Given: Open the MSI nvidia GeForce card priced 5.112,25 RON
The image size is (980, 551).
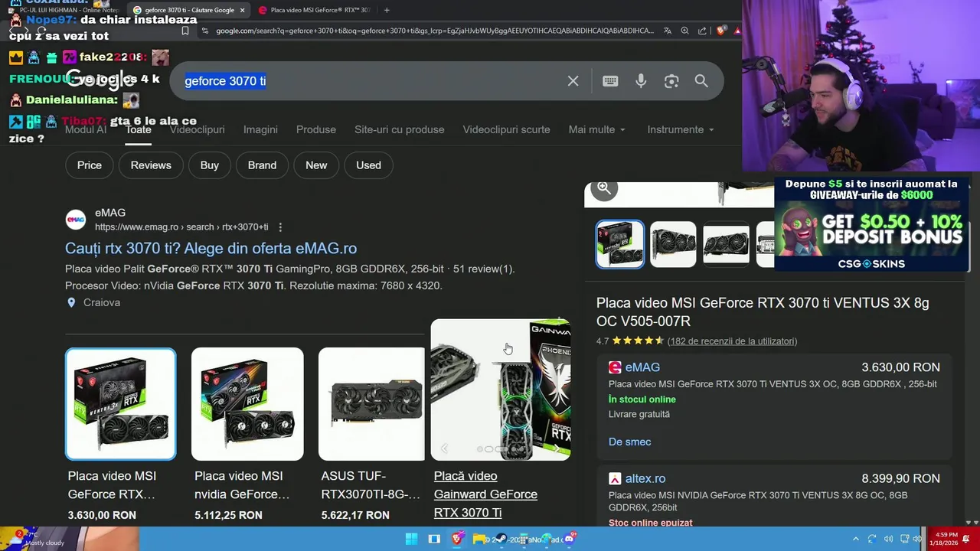Looking at the screenshot, I should (247, 435).
